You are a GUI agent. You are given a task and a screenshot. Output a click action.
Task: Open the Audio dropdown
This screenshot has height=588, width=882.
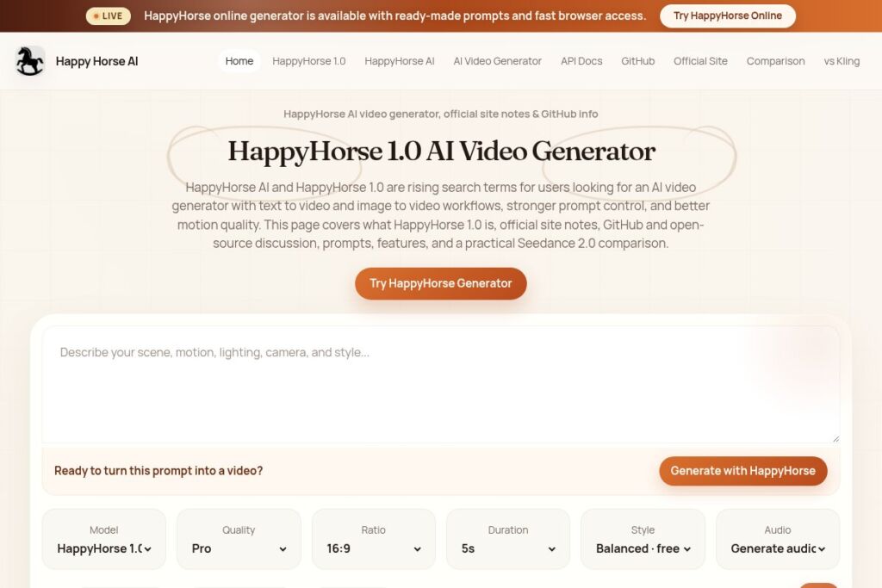coord(778,548)
